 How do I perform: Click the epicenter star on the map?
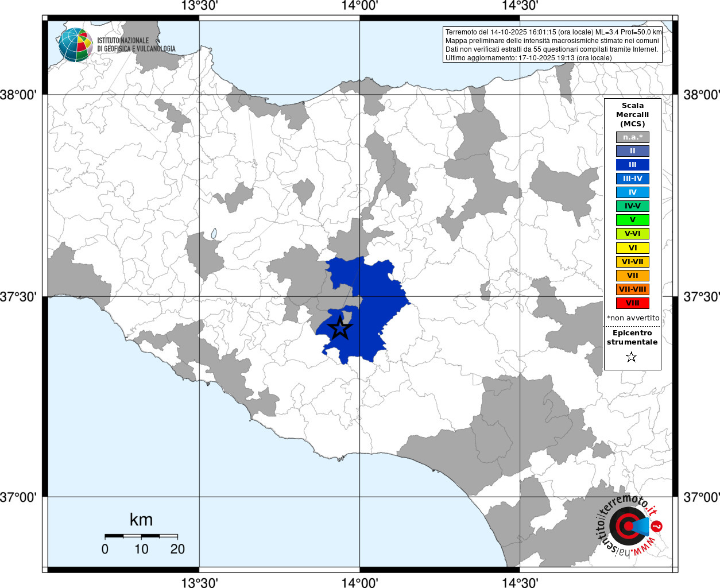coord(340,328)
